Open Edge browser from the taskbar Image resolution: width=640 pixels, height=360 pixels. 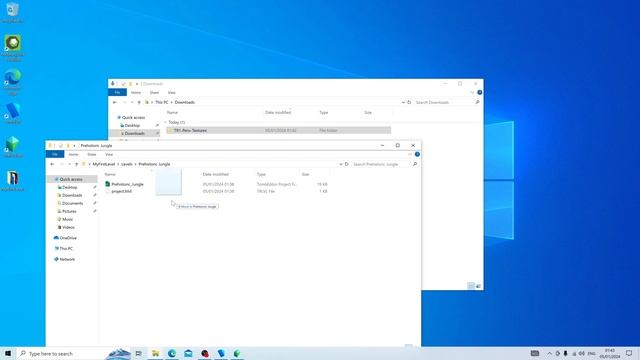(x=172, y=353)
